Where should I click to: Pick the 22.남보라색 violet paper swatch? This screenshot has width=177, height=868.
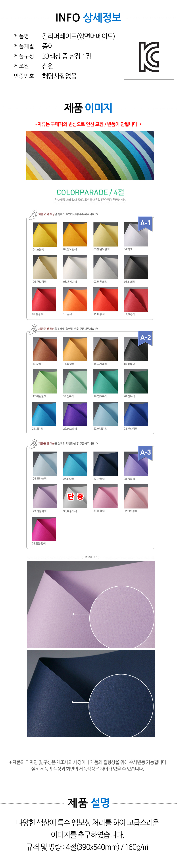click(75, 414)
